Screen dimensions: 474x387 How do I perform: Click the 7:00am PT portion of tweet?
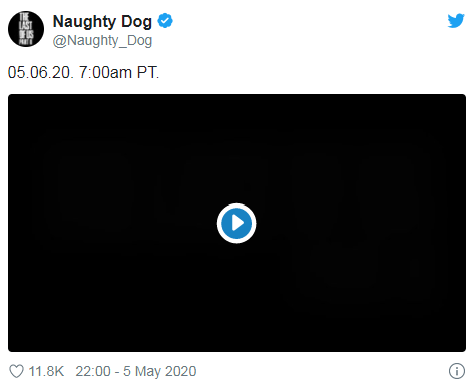119,72
